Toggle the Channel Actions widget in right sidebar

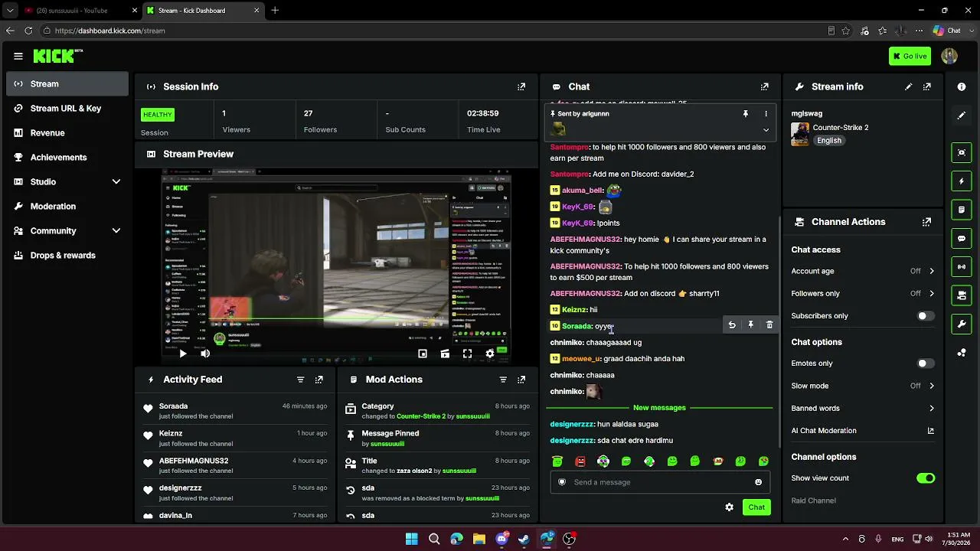[x=962, y=295]
